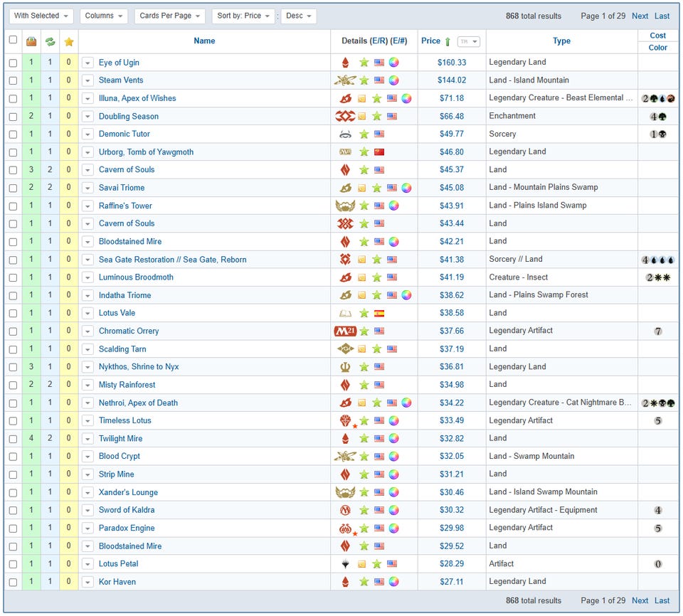The image size is (683, 616).
Task: Open the With Selected dropdown
Action: coord(41,16)
